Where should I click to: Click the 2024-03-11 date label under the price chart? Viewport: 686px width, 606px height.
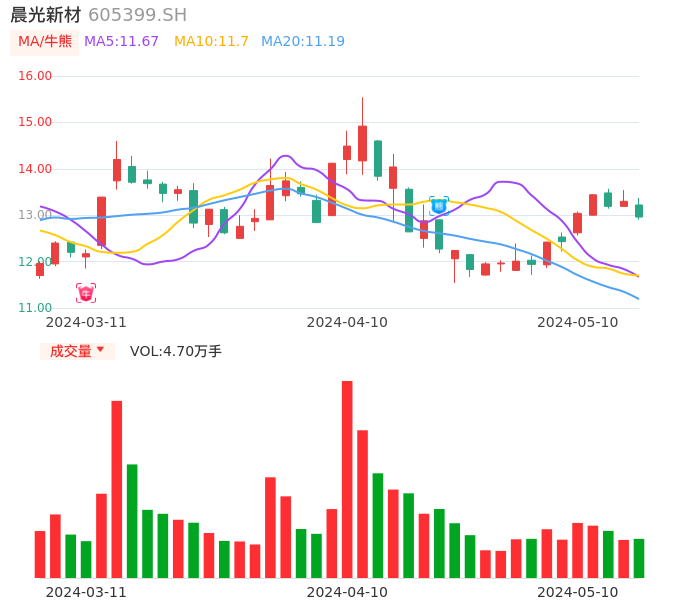(x=86, y=322)
